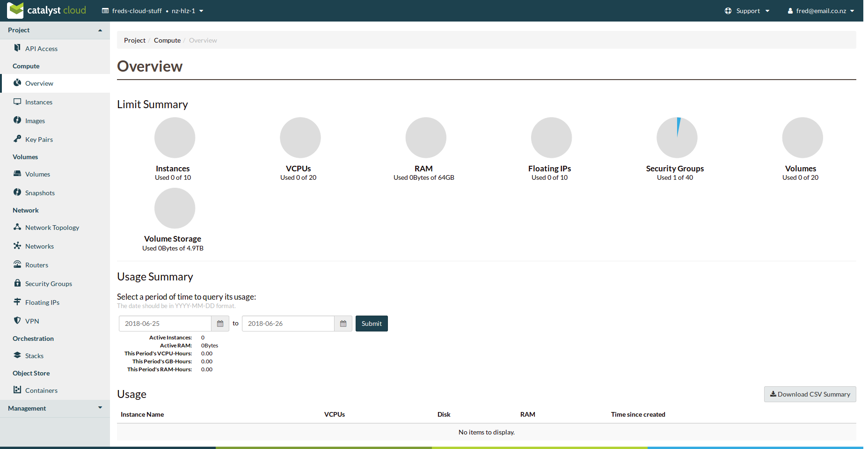Screen dimensions: 868x449
Task: Click the RAM column header in Usage table
Action: pos(528,414)
